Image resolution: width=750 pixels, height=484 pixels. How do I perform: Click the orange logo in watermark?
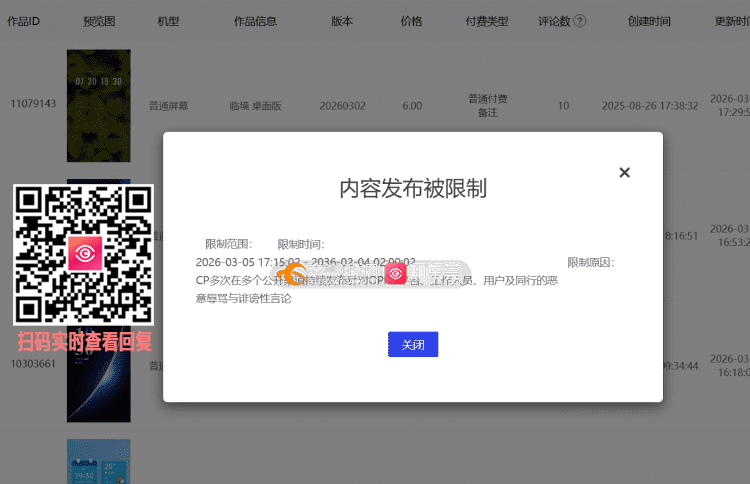[x=290, y=273]
